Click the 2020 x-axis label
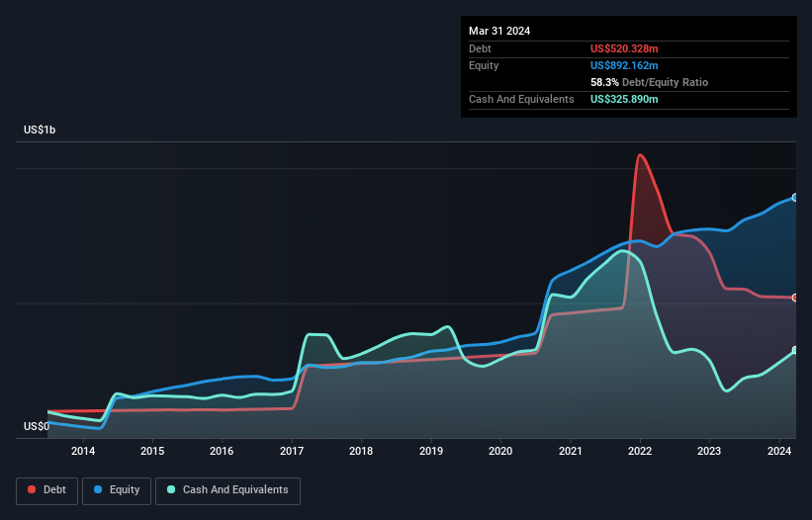 pos(500,451)
